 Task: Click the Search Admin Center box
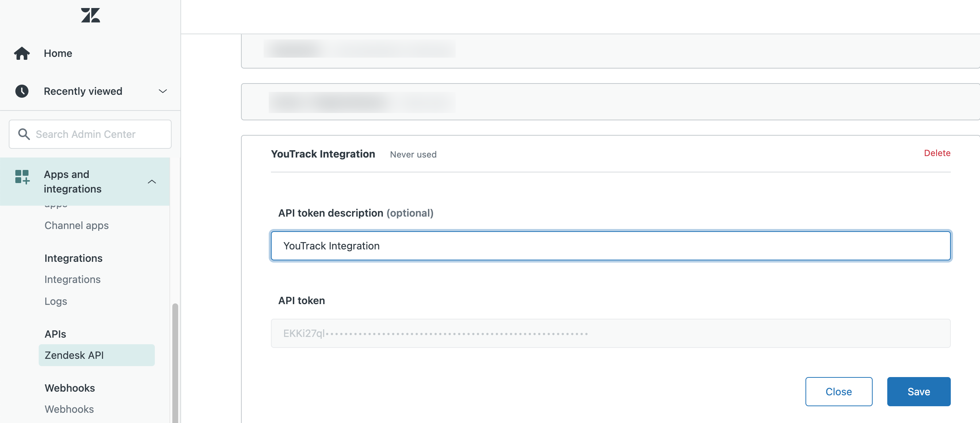[90, 134]
